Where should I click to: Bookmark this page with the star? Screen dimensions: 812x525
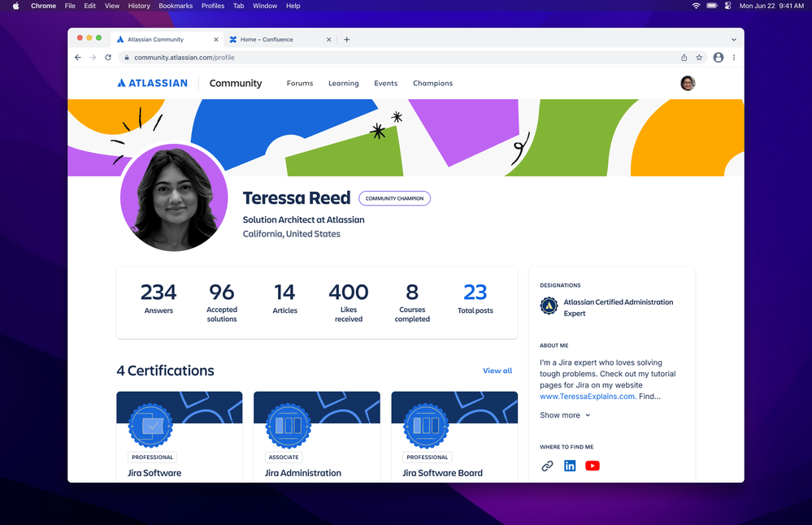(699, 58)
